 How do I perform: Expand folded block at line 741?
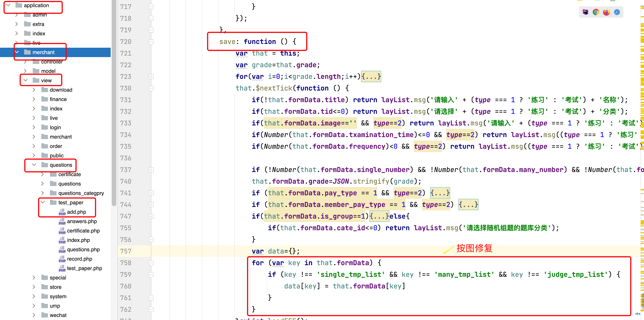click(151, 193)
